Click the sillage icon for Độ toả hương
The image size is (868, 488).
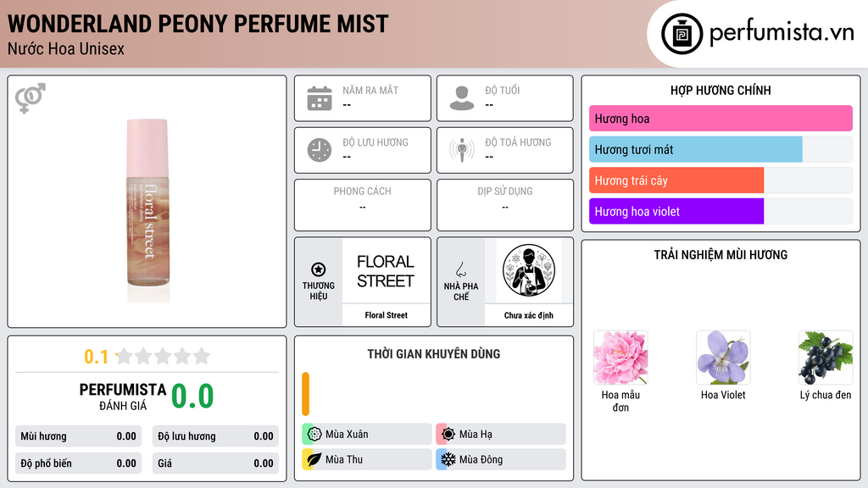point(462,149)
